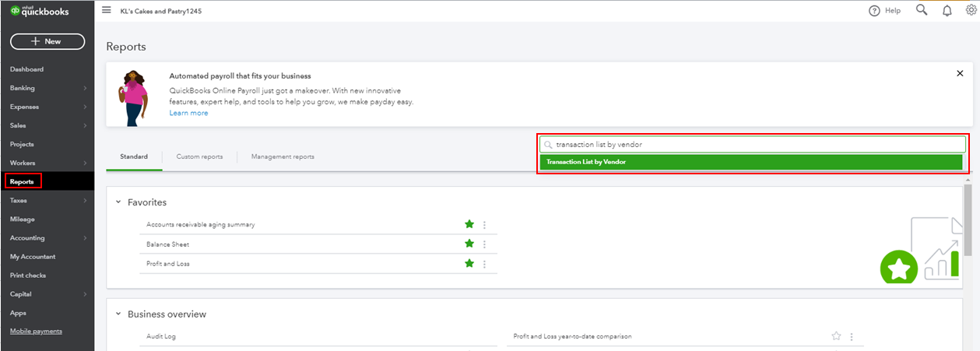Click the vertical page scrollbar
The image size is (980, 351).
click(968, 219)
